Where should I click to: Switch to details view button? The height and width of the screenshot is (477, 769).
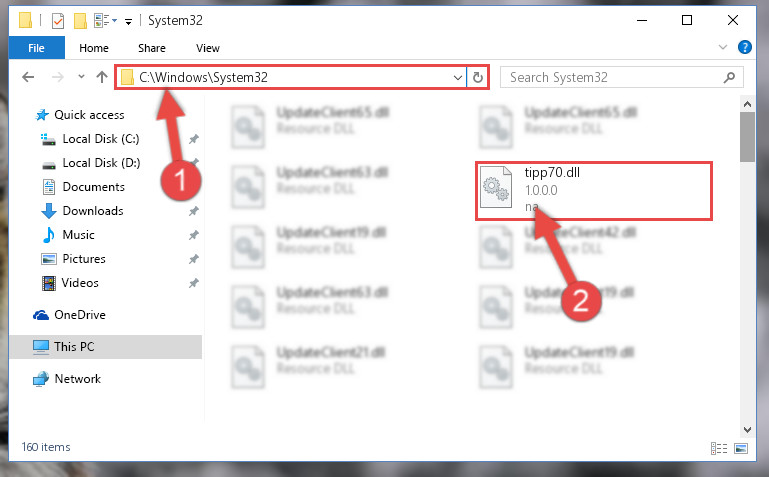click(719, 448)
